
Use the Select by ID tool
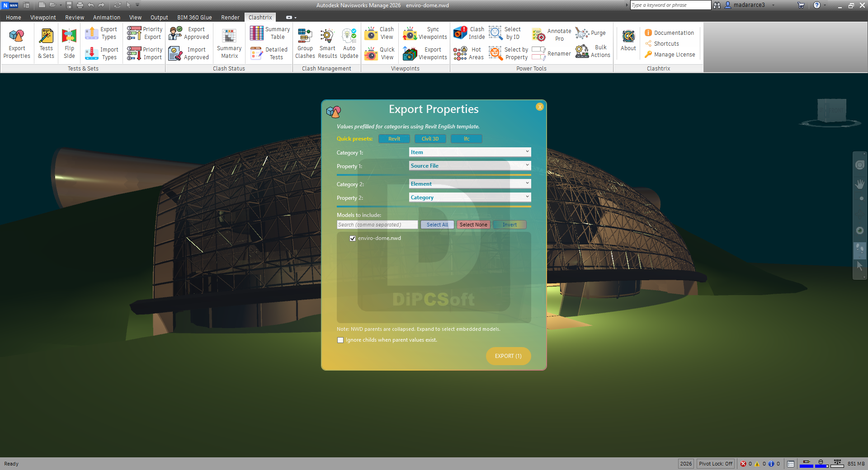(x=505, y=33)
